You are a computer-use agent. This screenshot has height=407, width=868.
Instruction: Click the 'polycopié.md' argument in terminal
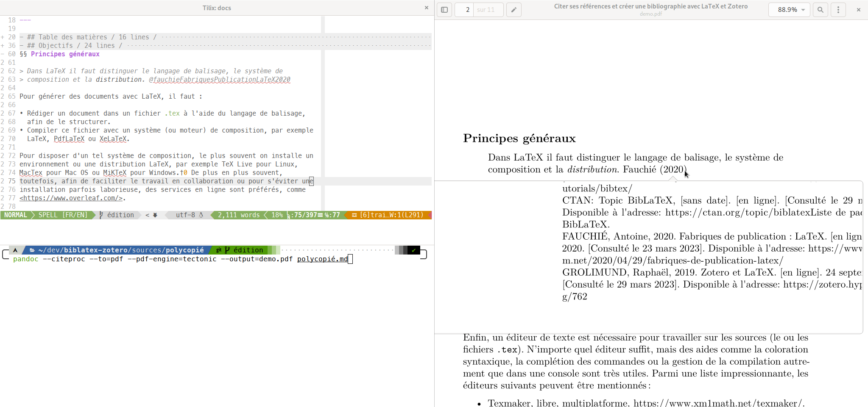(322, 259)
